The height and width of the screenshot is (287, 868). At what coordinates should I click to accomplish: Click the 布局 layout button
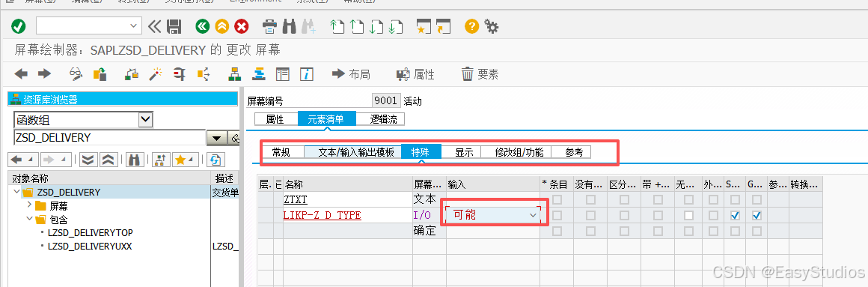[x=351, y=74]
